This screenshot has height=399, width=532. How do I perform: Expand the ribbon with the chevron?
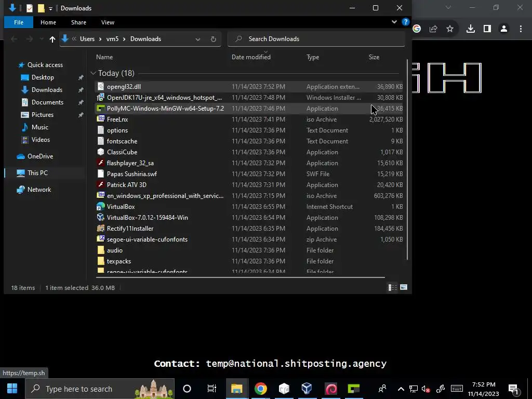pos(394,22)
